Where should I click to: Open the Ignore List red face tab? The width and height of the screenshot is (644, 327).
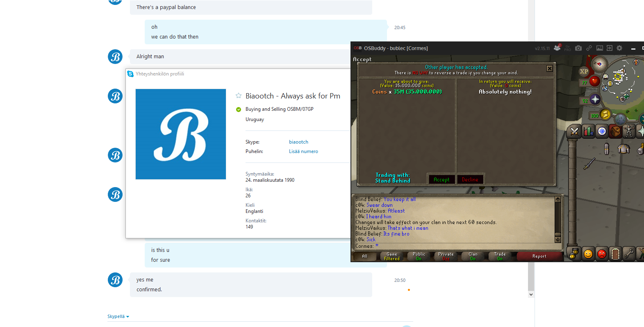coord(602,254)
